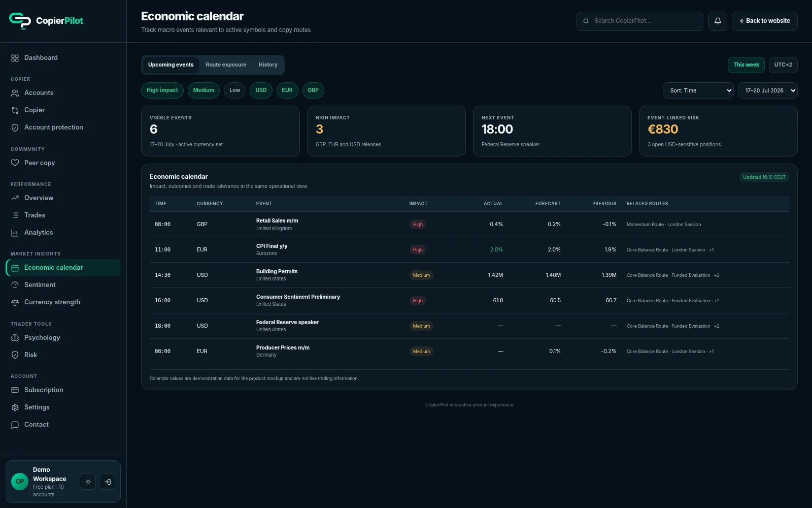812x508 pixels.
Task: Click the Contact link in sidebar
Action: click(63, 425)
